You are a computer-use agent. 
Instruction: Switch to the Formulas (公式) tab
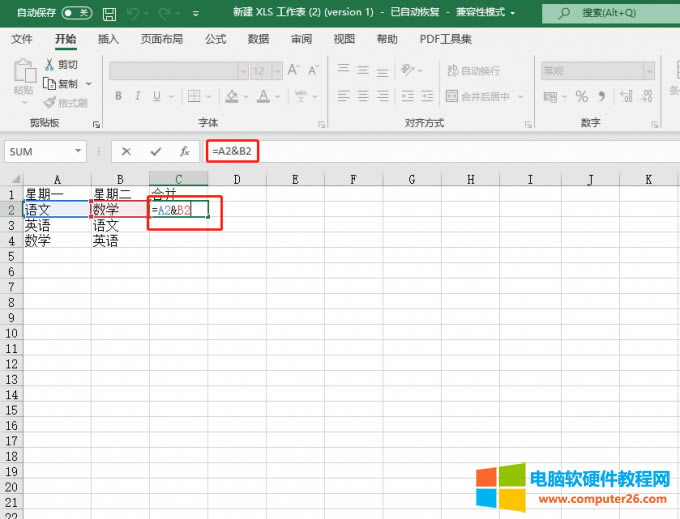point(215,39)
